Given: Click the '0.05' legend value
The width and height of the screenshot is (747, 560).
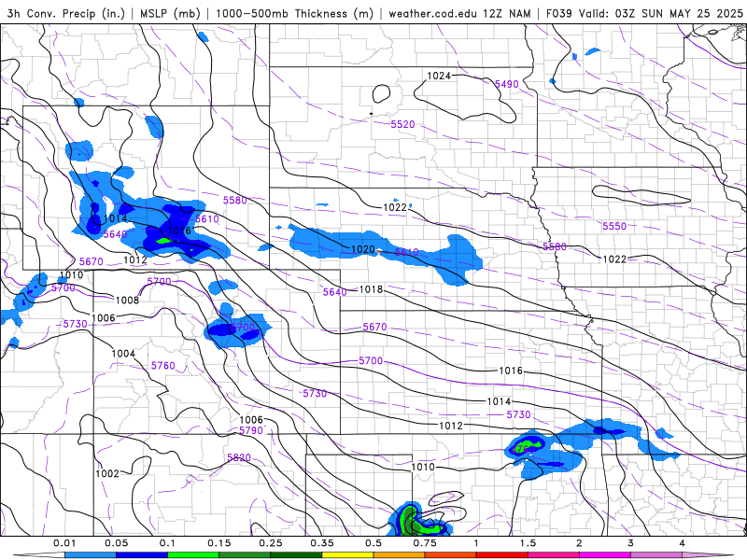Looking at the screenshot, I should (x=116, y=543).
